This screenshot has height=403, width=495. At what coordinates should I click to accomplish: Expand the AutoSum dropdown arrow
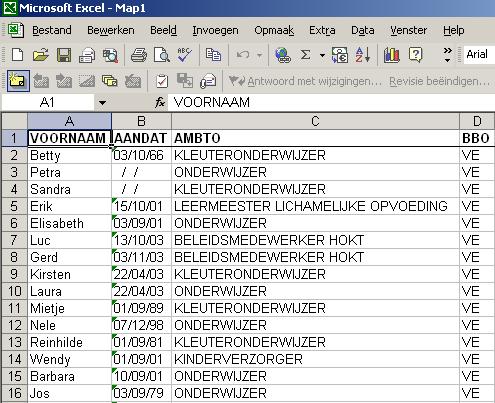pyautogui.click(x=322, y=55)
